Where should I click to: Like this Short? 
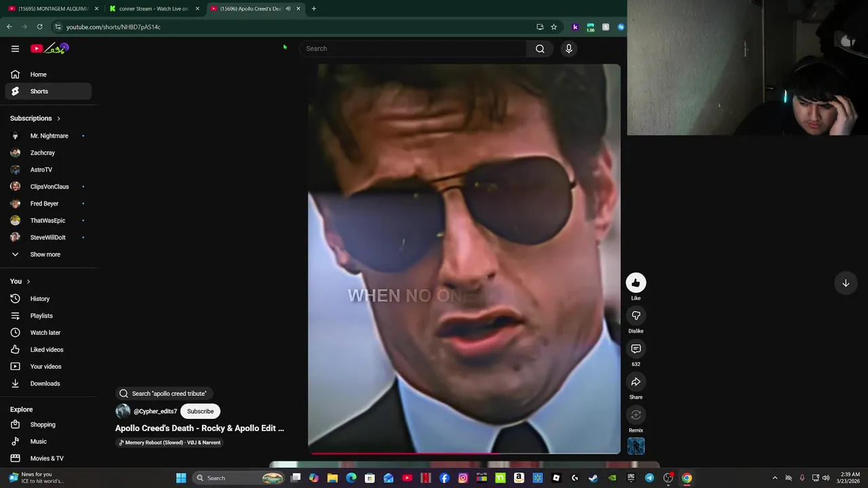tap(635, 283)
